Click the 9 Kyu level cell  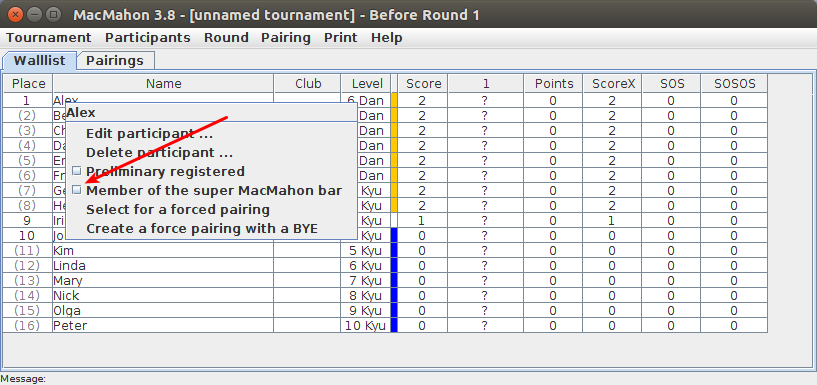[x=366, y=311]
